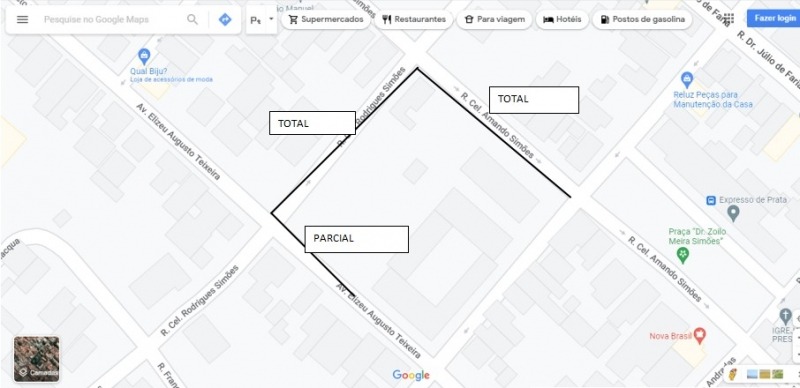Click the search magnifier icon

(x=192, y=19)
